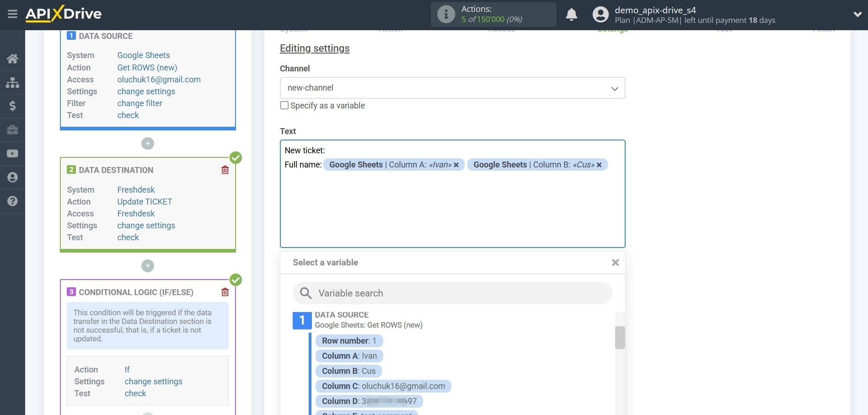The width and height of the screenshot is (868, 415).
Task: Open Data Destination change settings link
Action: point(146,226)
